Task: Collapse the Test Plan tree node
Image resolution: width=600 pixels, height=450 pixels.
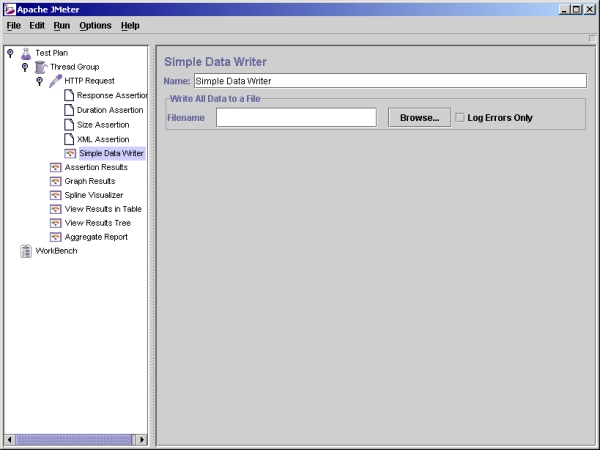Action: tap(10, 53)
